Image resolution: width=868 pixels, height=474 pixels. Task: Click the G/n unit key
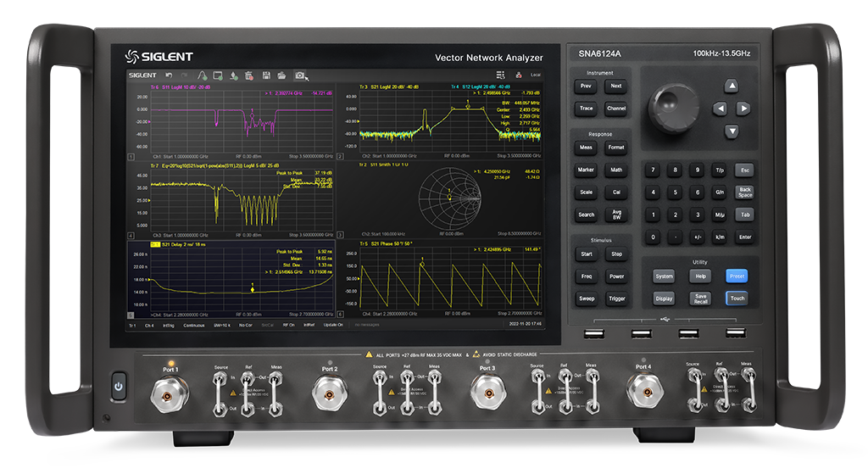(x=720, y=192)
